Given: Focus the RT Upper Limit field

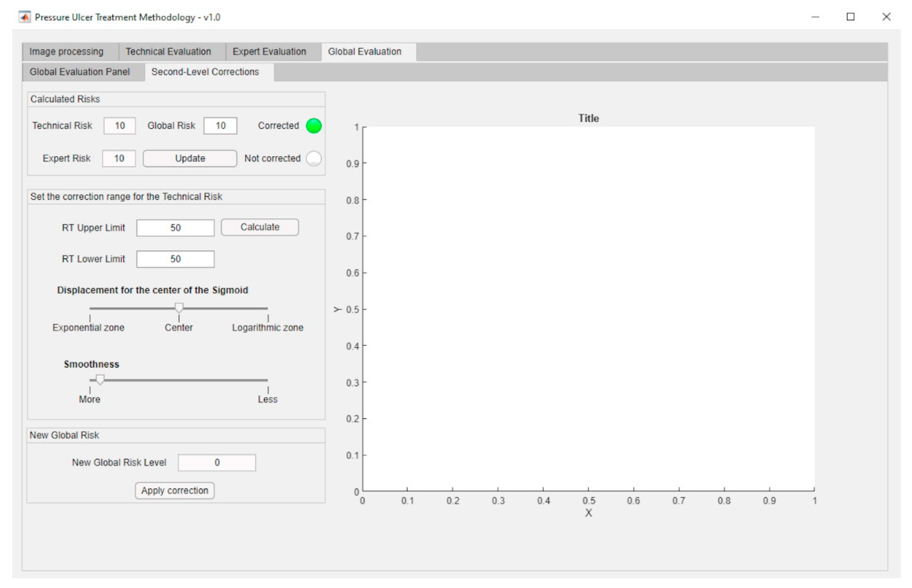Looking at the screenshot, I should [175, 228].
